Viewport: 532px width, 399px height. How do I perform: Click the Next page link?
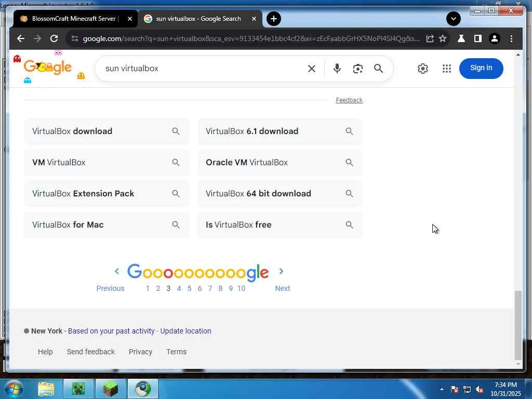pos(282,288)
